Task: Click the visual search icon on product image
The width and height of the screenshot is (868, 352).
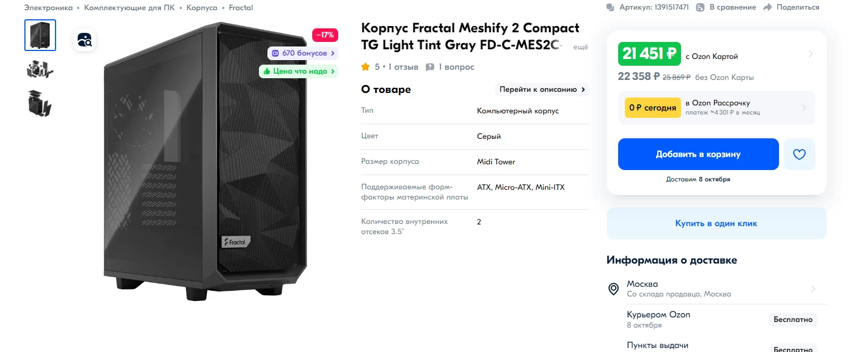Action: pos(84,40)
